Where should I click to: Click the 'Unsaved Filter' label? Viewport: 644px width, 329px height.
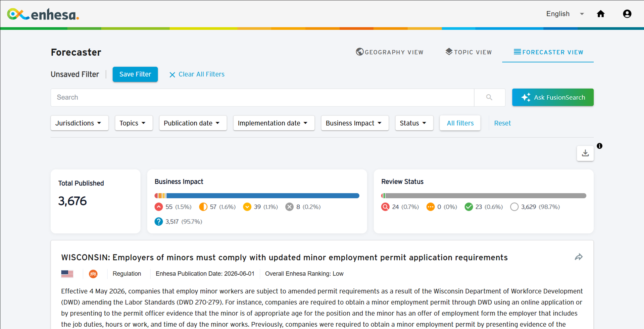[x=75, y=74]
